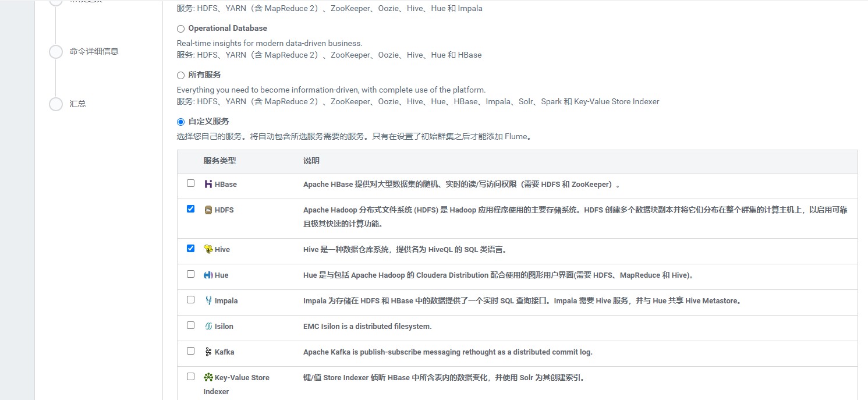Click the Kafka service icon
This screenshot has width=868, height=400.
coord(208,352)
